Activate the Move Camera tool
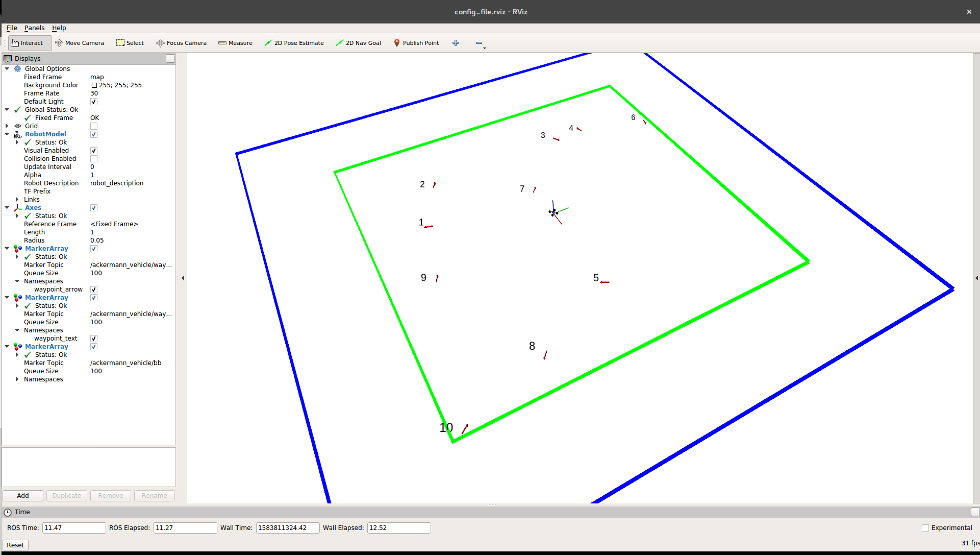Viewport: 980px width, 555px height. tap(80, 43)
